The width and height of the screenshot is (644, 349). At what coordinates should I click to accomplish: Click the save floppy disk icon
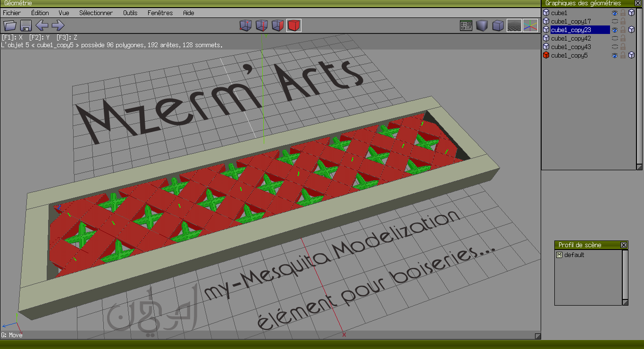26,25
